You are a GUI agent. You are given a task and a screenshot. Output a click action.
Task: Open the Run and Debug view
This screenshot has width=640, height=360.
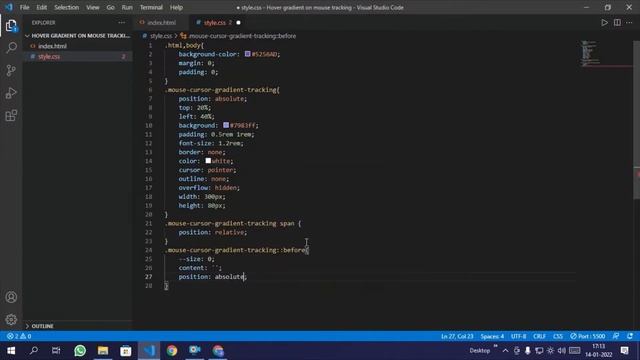(x=11, y=93)
